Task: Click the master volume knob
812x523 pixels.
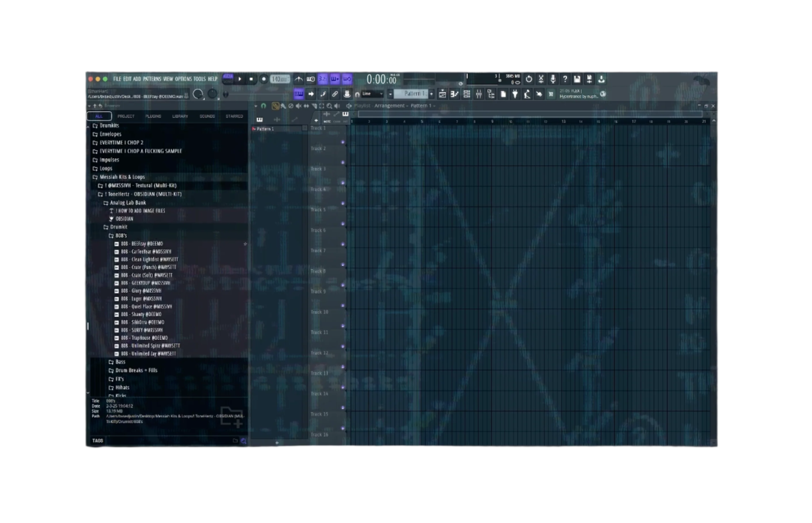Action: click(198, 94)
